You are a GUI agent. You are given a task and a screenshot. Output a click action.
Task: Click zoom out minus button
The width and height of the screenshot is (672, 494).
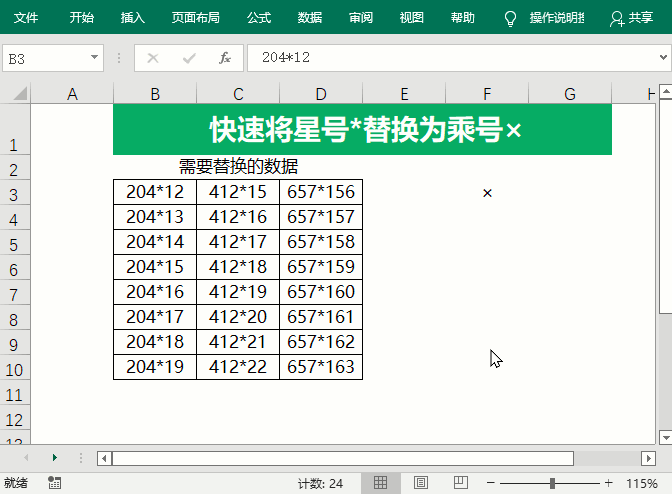[491, 483]
